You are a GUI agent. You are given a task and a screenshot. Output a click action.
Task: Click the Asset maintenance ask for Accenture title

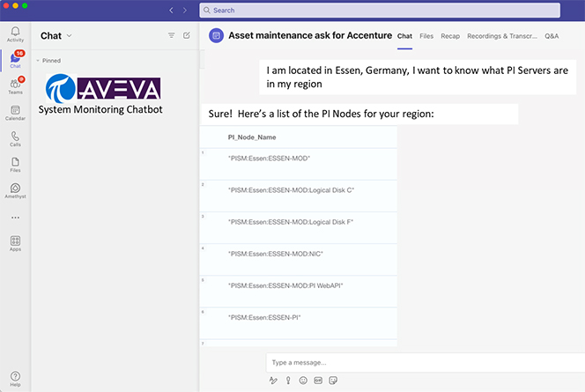point(310,35)
